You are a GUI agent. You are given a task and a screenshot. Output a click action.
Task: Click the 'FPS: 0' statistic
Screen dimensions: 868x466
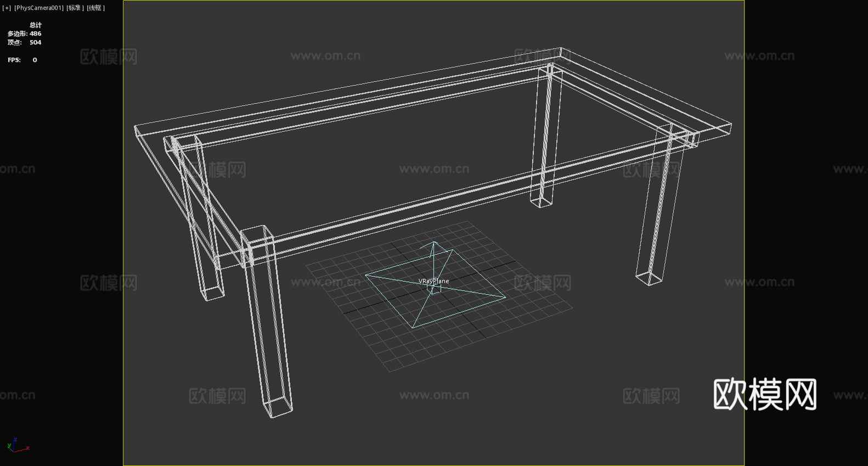tap(22, 60)
